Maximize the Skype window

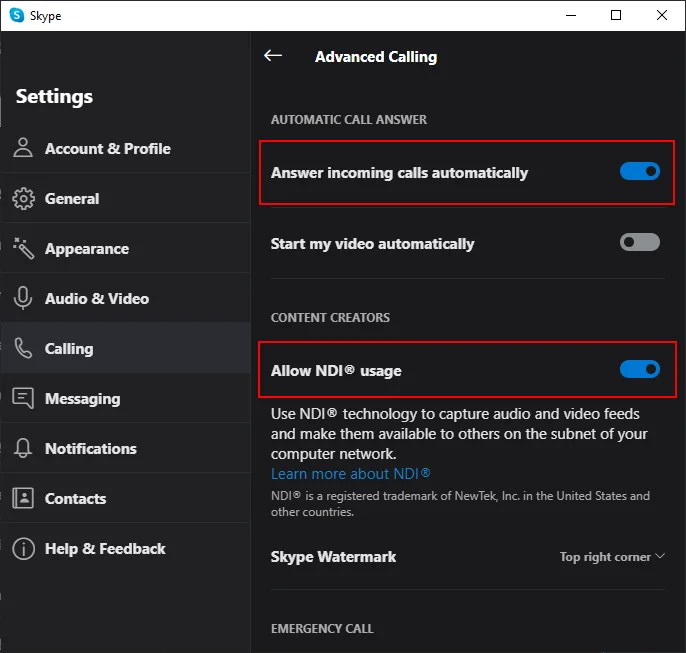(616, 15)
